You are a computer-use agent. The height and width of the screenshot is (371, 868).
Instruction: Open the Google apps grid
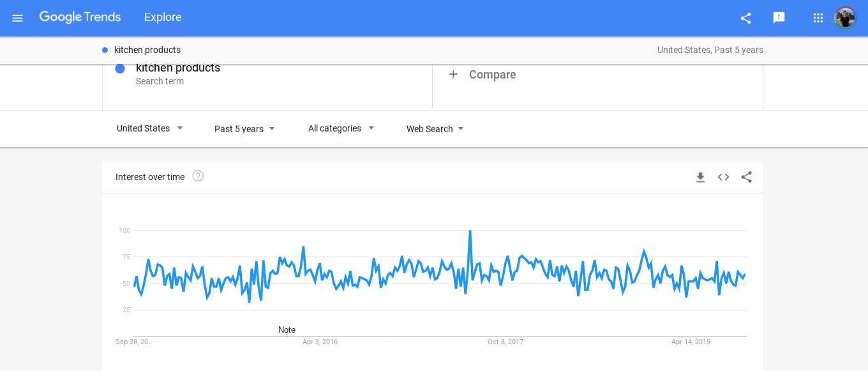pos(818,18)
